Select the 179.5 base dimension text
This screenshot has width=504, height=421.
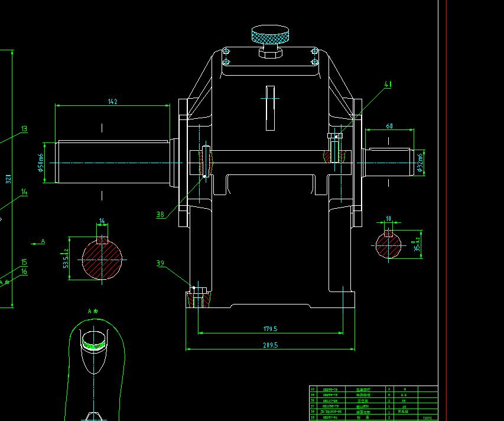coord(270,329)
